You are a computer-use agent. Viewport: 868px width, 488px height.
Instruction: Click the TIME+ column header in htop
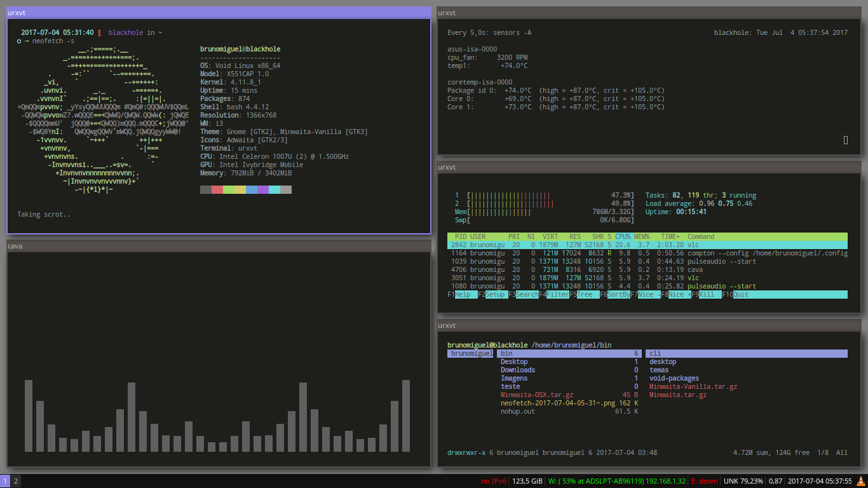coord(670,236)
